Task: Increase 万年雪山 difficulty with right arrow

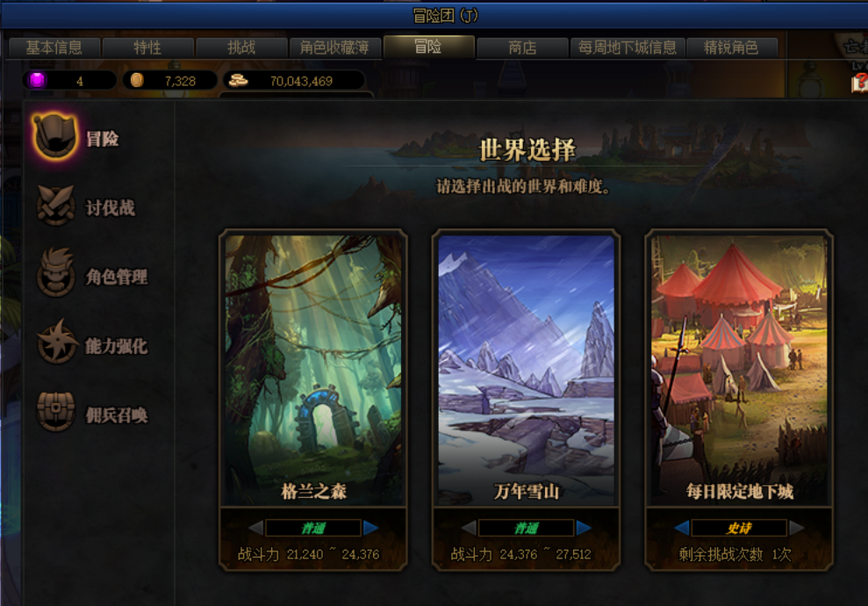Action: coord(583,528)
